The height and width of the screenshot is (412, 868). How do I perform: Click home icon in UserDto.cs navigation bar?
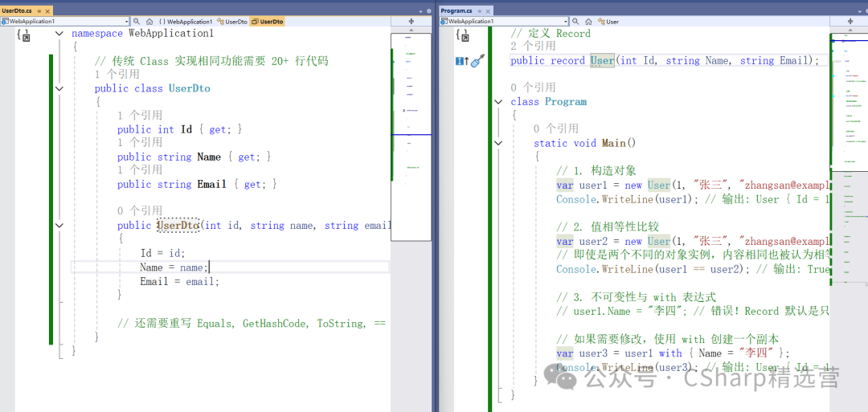click(x=149, y=21)
